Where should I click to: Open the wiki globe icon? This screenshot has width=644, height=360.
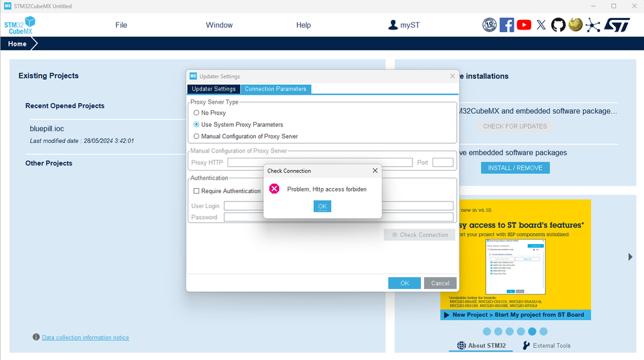click(576, 24)
